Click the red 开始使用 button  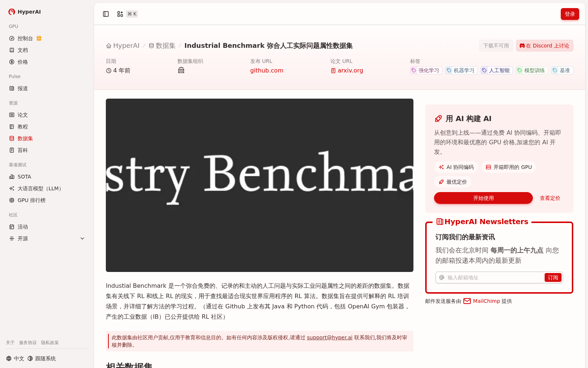(x=483, y=198)
